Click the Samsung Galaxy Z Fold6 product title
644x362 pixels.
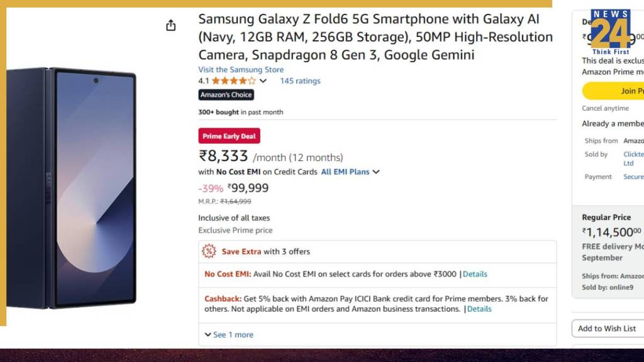375,37
